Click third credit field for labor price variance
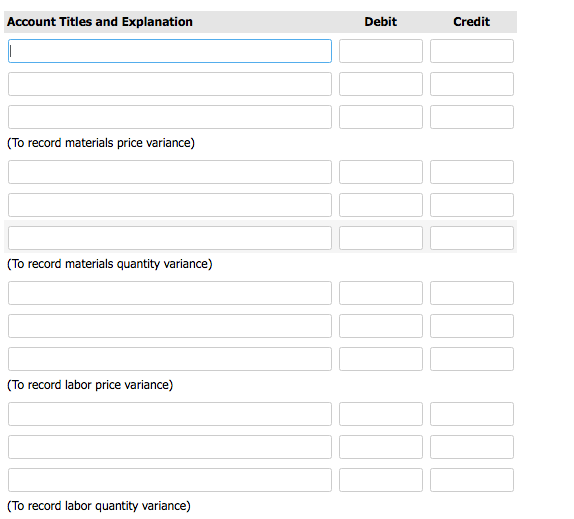The width and height of the screenshot is (574, 519). (x=472, y=359)
